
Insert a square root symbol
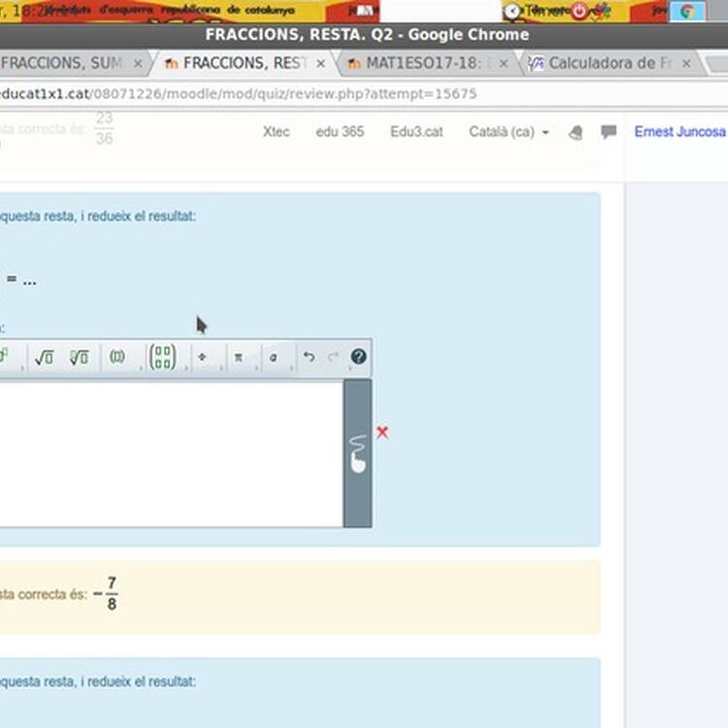click(x=44, y=357)
